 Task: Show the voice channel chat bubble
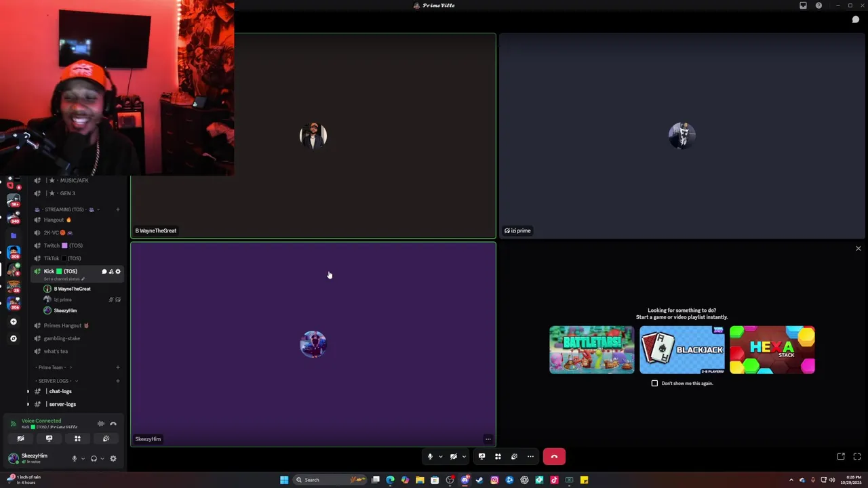click(x=855, y=20)
